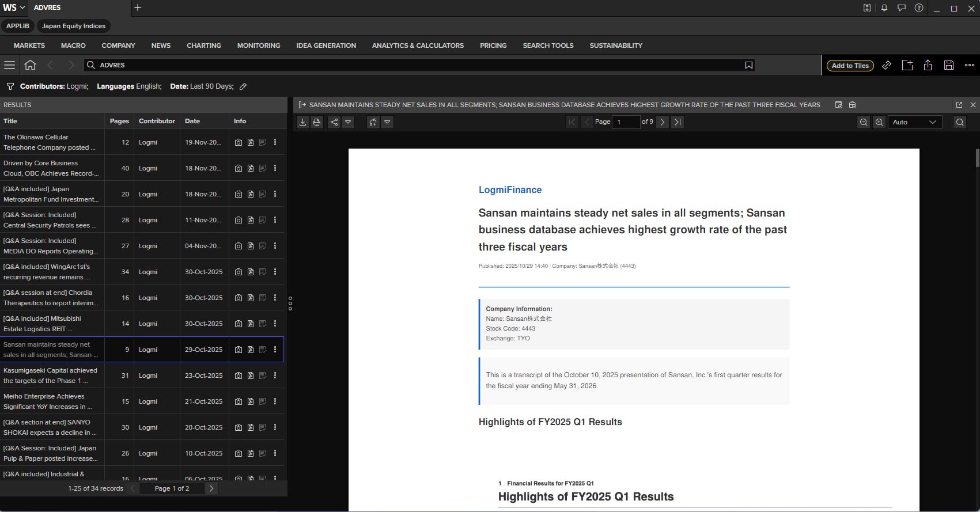Download the document using the download icon
Image resolution: width=980 pixels, height=512 pixels.
[302, 122]
